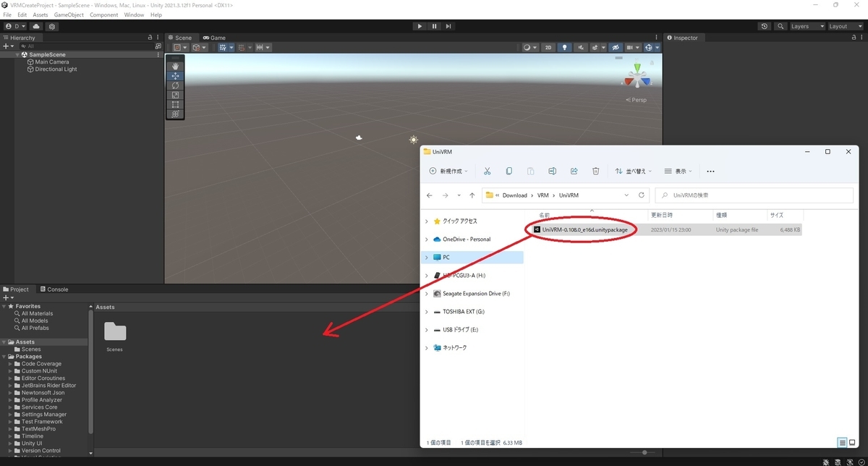This screenshot has height=466, width=868.
Task: Click the Unity Cloud icon in top toolbar
Action: point(36,26)
